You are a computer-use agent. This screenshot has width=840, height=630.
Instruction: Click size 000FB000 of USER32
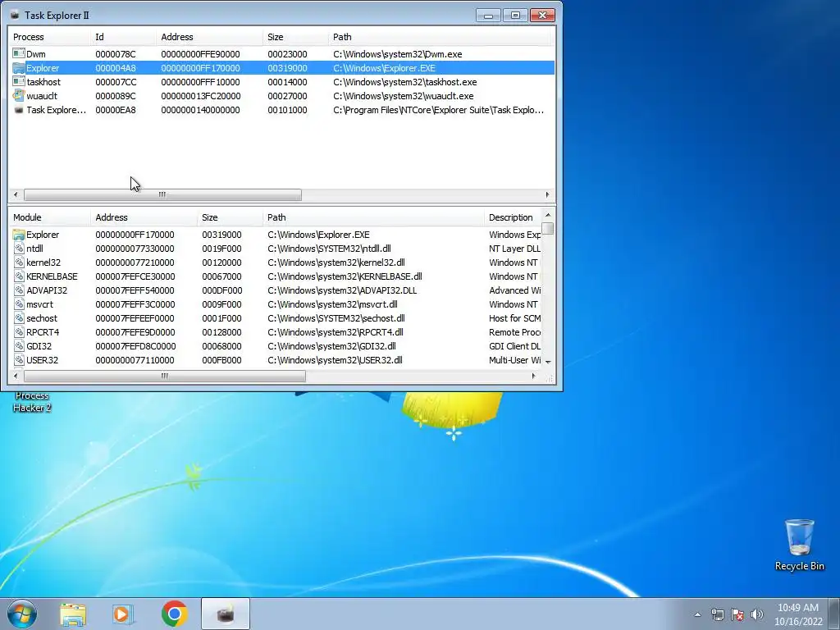(x=221, y=360)
